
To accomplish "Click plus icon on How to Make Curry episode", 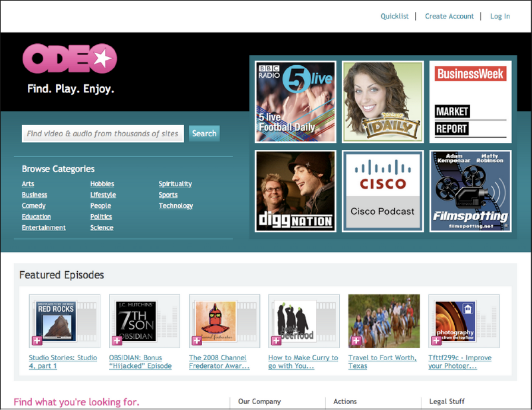I will click(x=276, y=340).
